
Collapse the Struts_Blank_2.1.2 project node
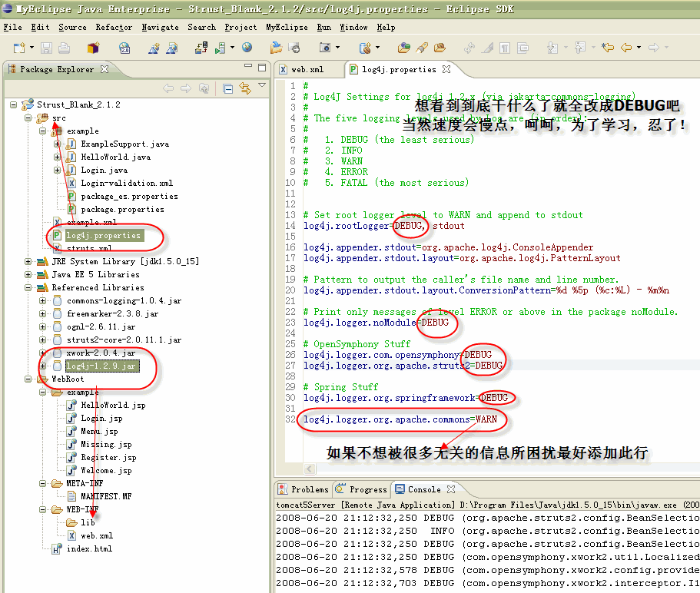point(14,105)
